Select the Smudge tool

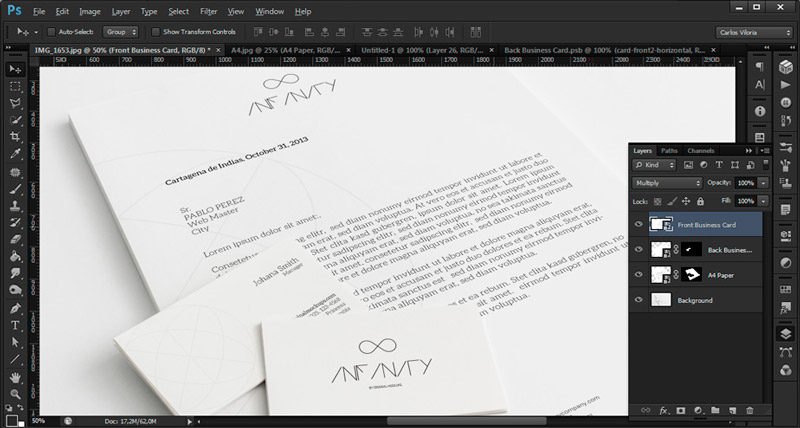click(15, 273)
